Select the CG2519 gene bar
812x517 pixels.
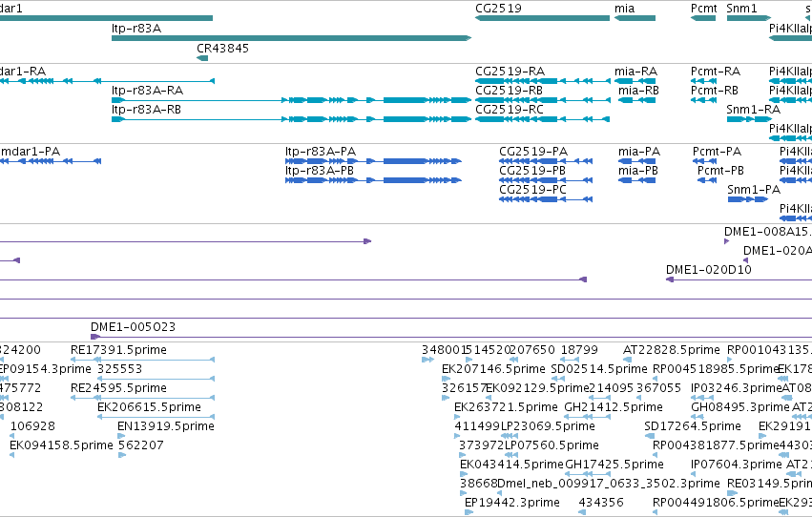tap(542, 18)
